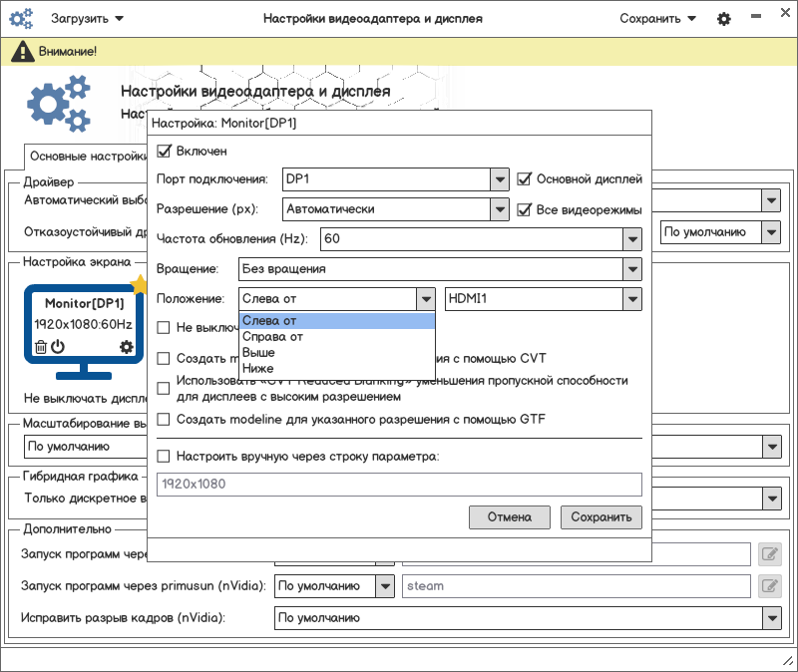Toggle the "Основной дисплей" checkbox

[526, 179]
